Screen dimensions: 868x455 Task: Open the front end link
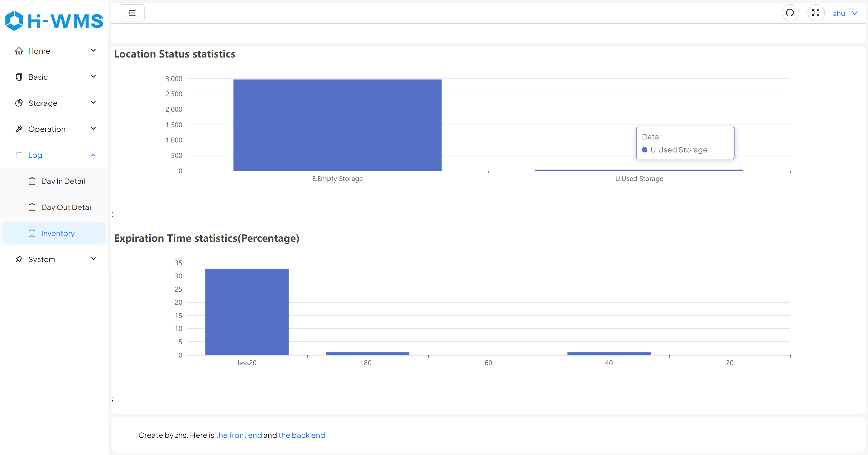(x=239, y=435)
